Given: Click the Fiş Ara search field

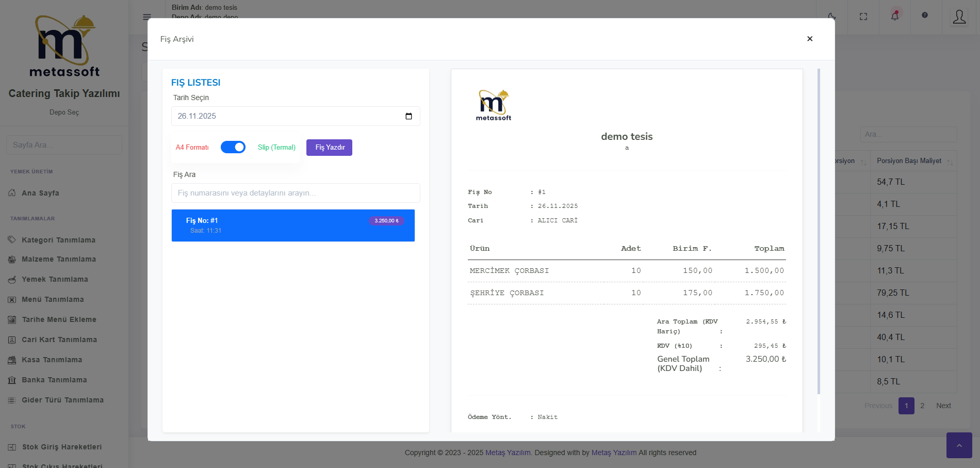Looking at the screenshot, I should tap(296, 193).
